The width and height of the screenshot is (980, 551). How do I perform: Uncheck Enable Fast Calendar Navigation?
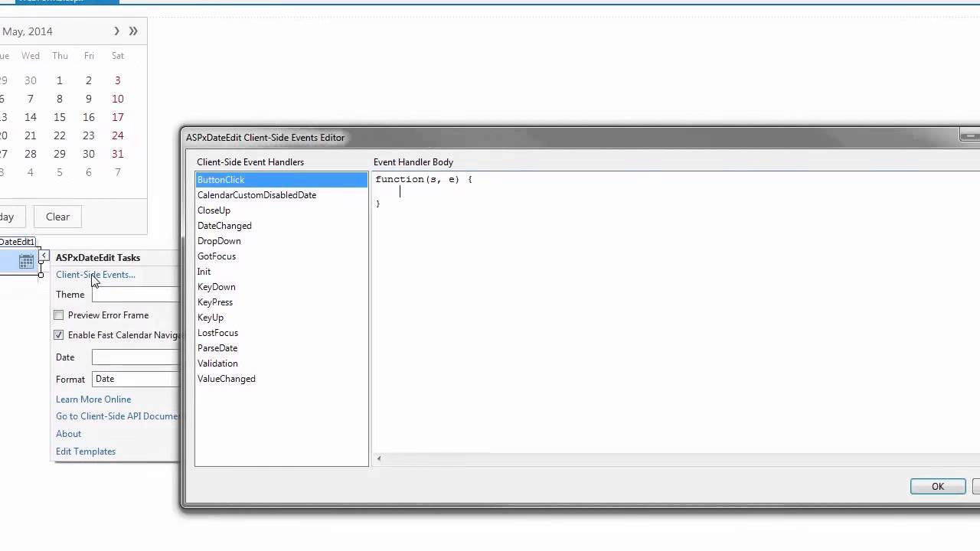tap(59, 335)
